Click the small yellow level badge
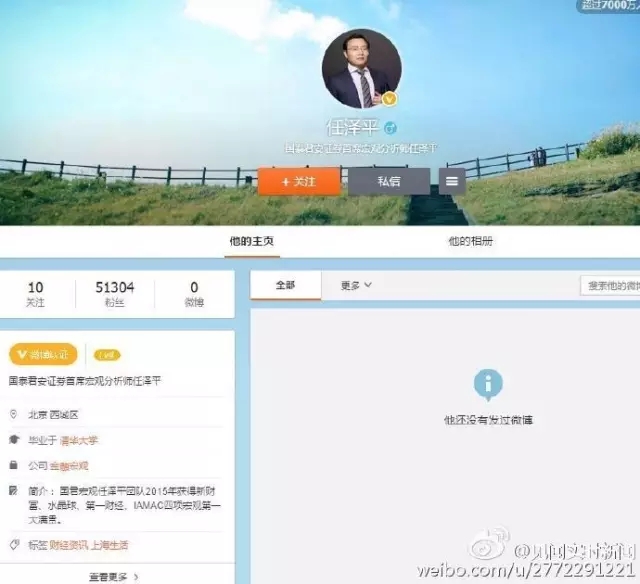The width and height of the screenshot is (640, 584). 107,355
